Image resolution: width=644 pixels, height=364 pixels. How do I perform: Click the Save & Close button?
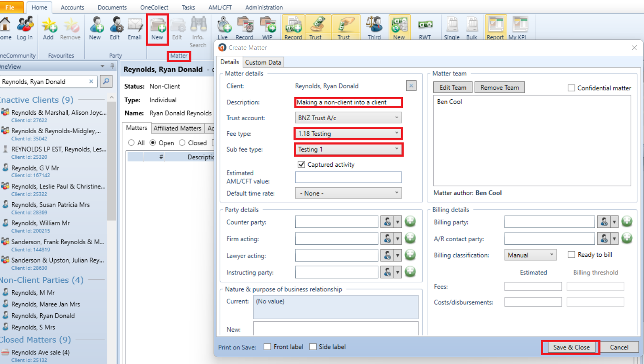point(571,347)
